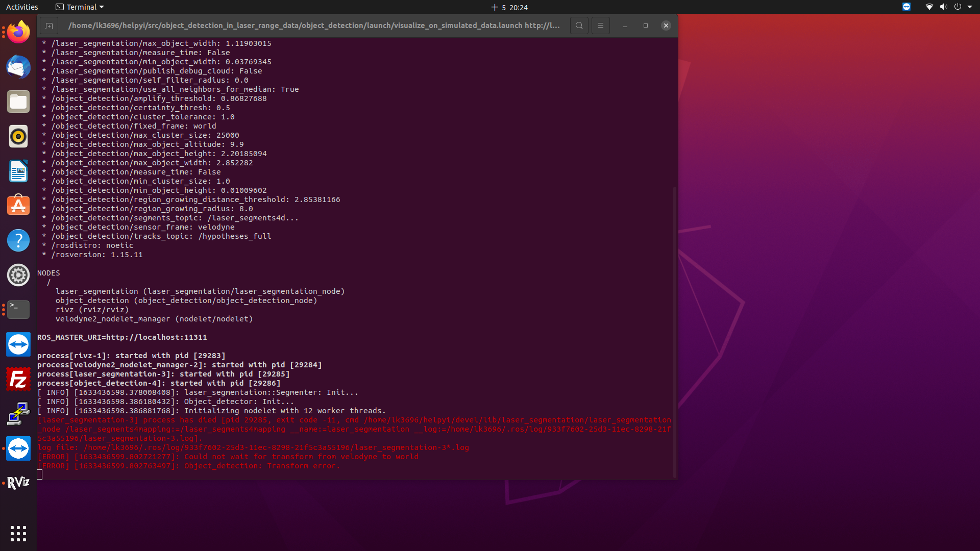Open TeamViewer icon directly above FileZilla
Screen dimensions: 980x551
(x=18, y=344)
